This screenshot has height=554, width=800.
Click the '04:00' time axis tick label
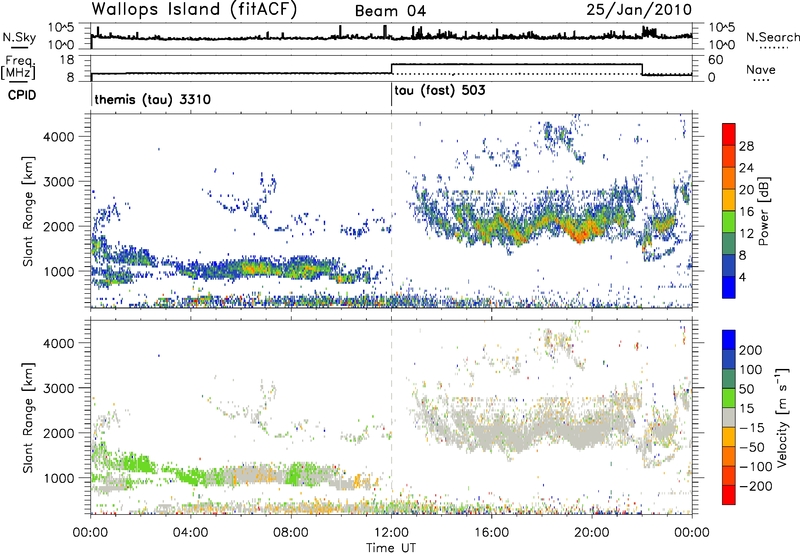(191, 533)
